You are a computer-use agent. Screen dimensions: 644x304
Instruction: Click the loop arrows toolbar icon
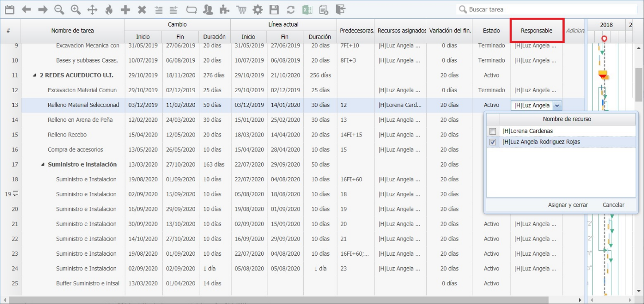(x=191, y=9)
